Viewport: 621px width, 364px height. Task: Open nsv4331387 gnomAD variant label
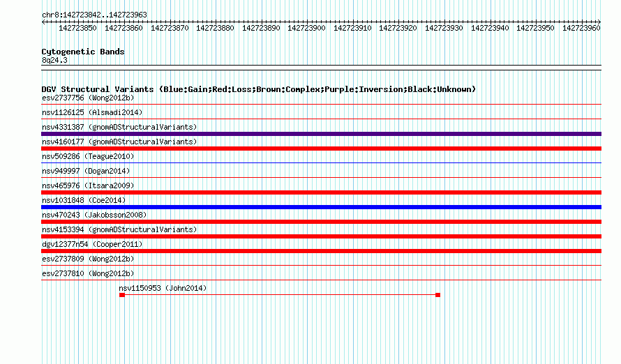pyautogui.click(x=119, y=127)
